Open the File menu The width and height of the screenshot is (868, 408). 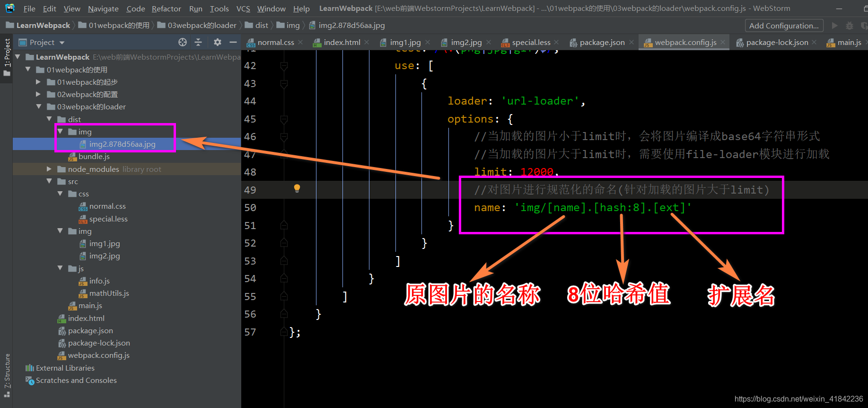29,9
